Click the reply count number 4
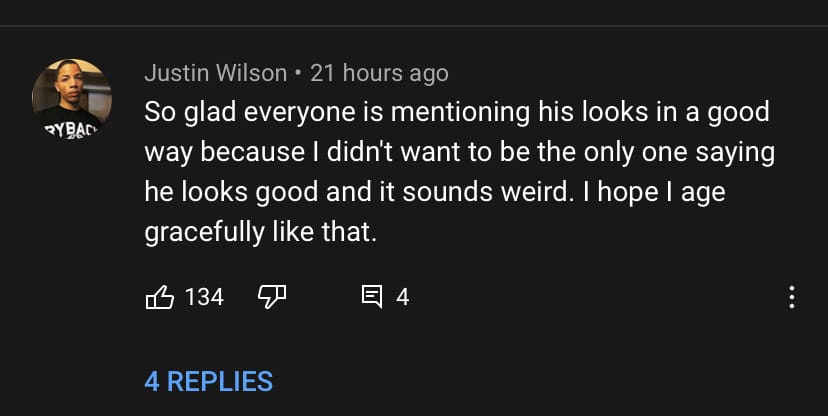The height and width of the screenshot is (416, 828). tap(402, 297)
